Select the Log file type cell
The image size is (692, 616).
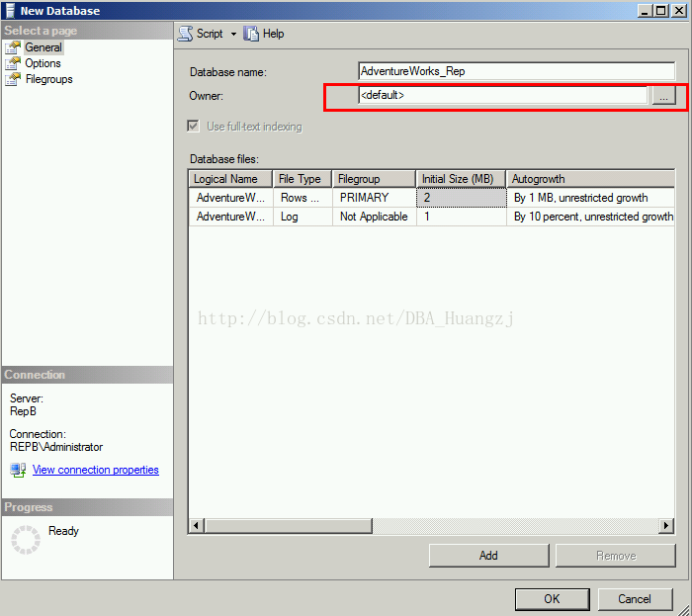click(303, 217)
